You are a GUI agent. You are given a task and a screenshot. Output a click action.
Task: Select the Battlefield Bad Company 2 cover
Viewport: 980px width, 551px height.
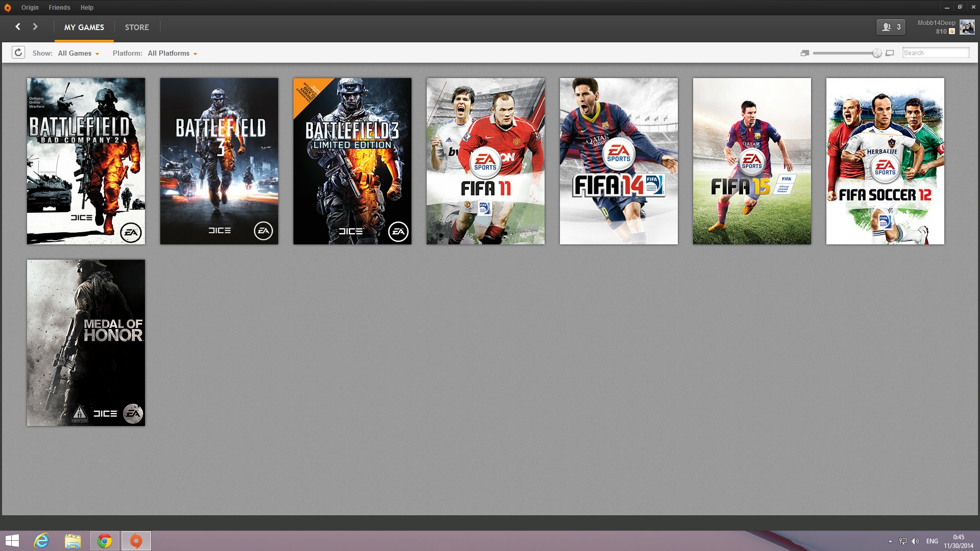[86, 161]
